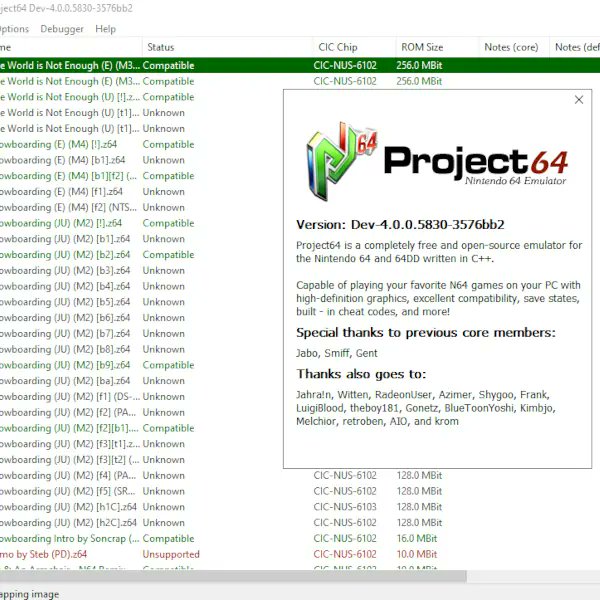
Task: Click 256.0 MBit in the highlighted row
Action: (x=419, y=65)
